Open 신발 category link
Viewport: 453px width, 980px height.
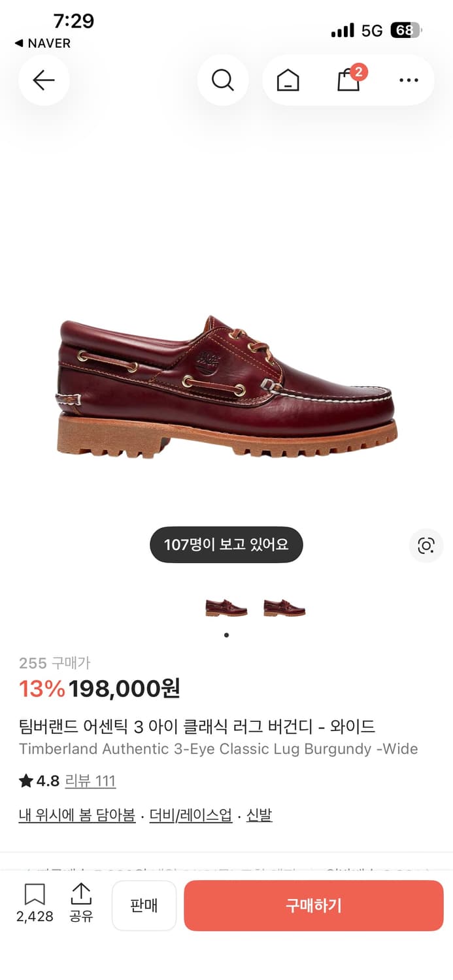259,815
